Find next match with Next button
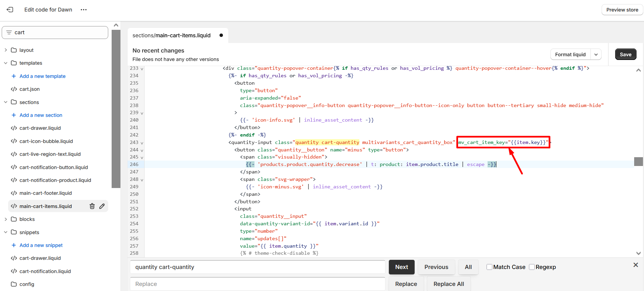The height and width of the screenshot is (291, 644). click(x=401, y=267)
